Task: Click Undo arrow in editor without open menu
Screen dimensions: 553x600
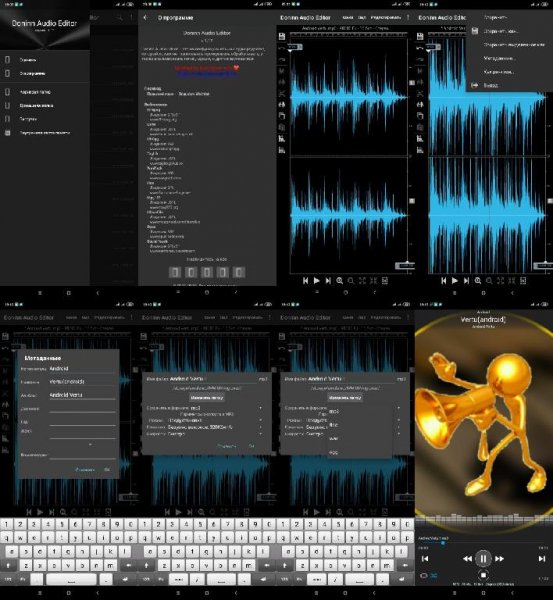Action: (x=282, y=49)
